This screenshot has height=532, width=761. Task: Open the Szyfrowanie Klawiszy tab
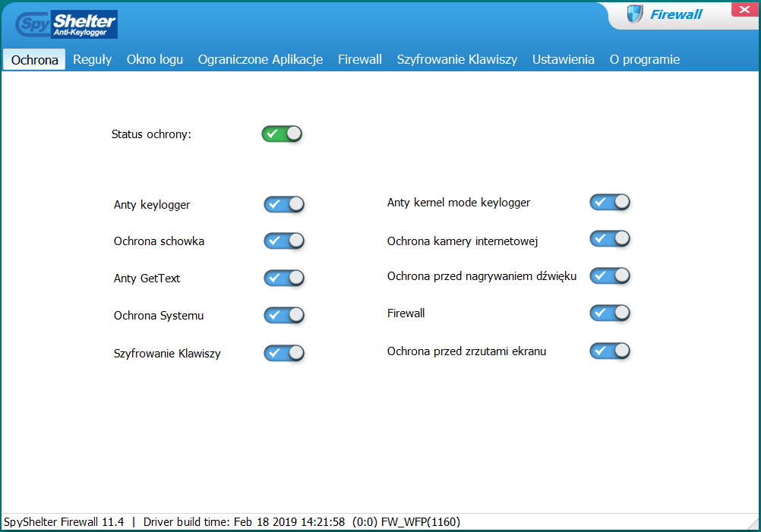pos(457,60)
